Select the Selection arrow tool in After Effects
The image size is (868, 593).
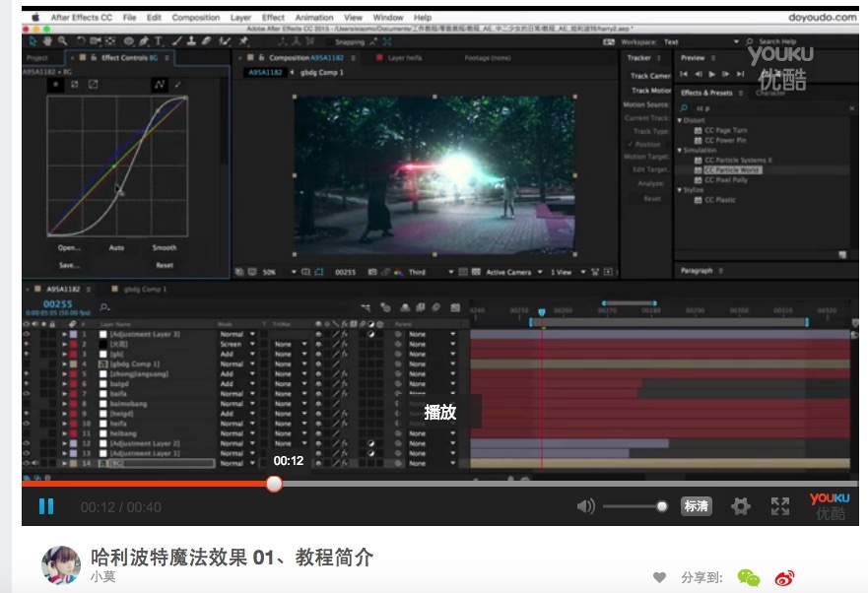click(x=33, y=41)
